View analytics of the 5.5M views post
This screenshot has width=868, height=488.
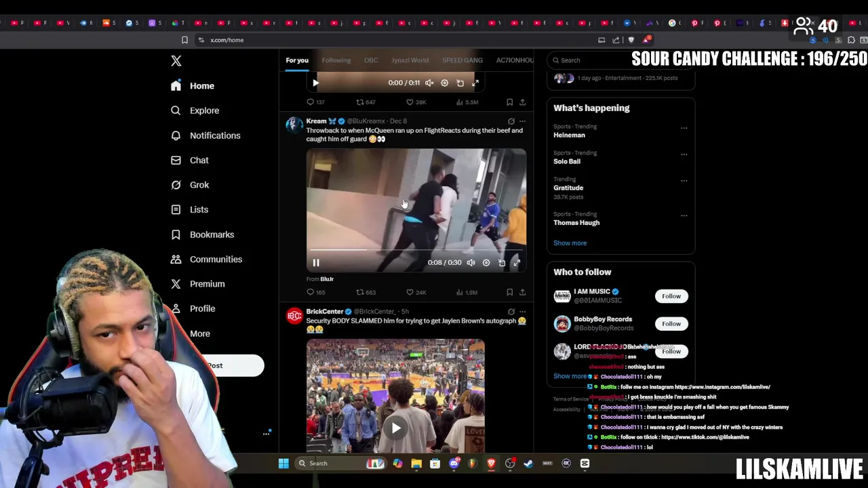467,102
